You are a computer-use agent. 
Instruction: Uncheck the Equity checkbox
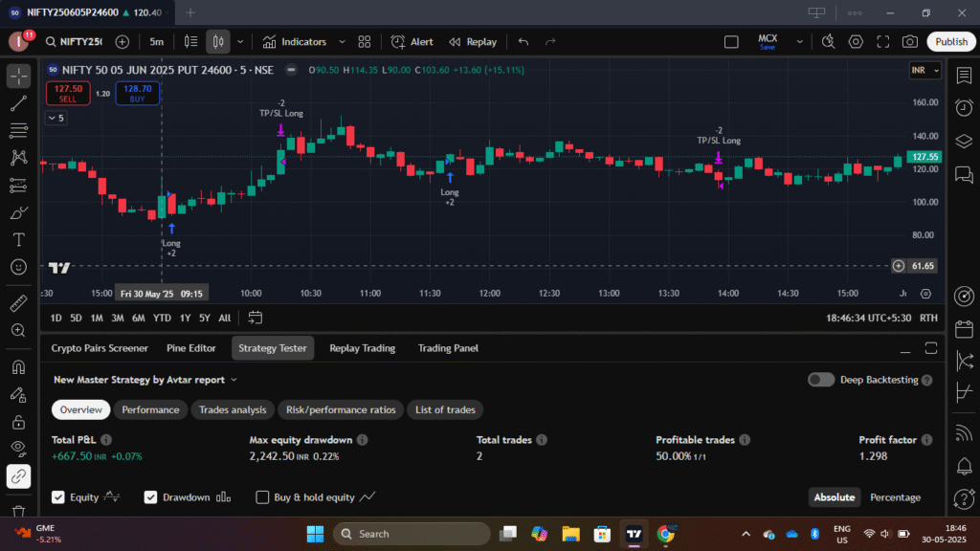click(x=58, y=497)
